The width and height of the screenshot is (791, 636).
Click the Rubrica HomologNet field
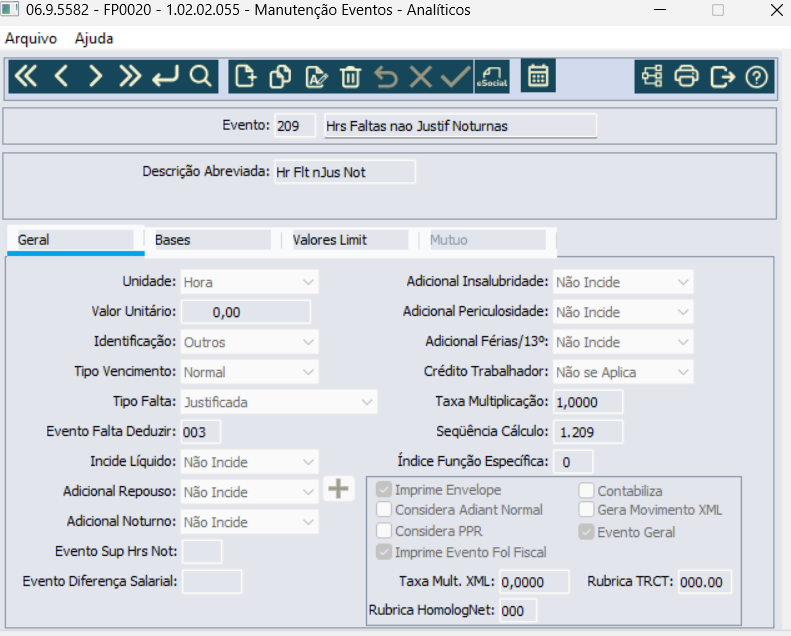[518, 610]
